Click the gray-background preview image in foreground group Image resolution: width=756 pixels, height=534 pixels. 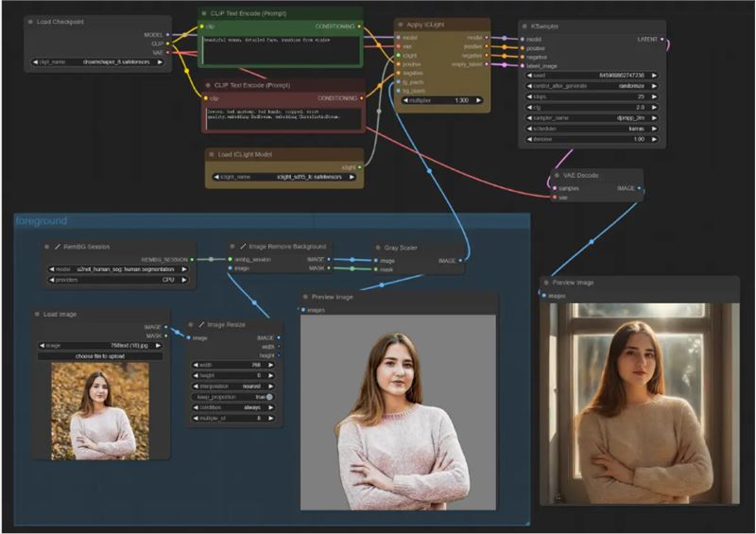(398, 412)
